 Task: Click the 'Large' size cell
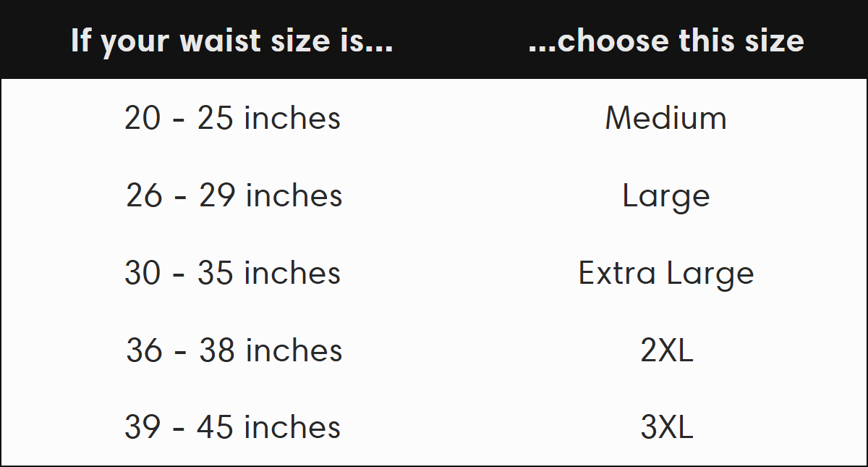665,196
